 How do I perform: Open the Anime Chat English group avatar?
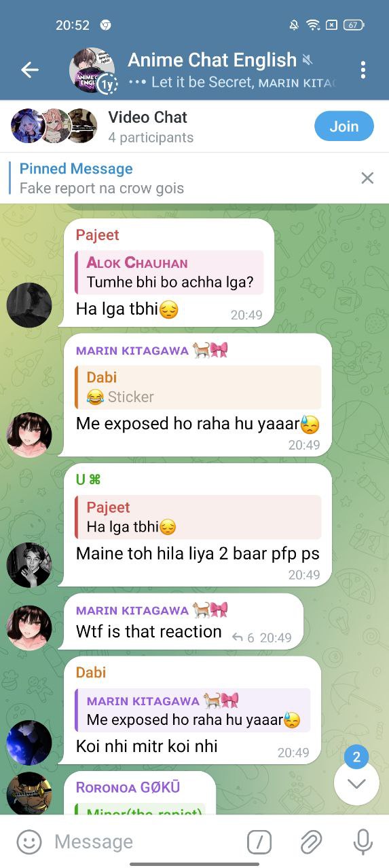(92, 70)
